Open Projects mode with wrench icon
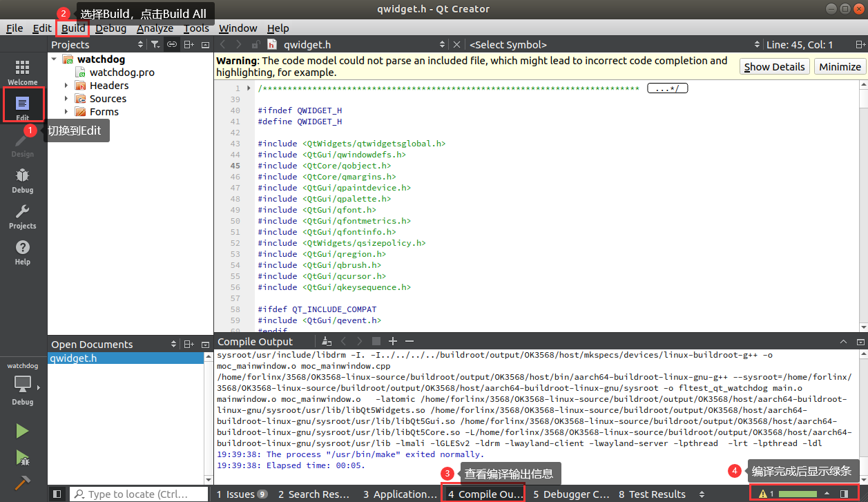 [23, 215]
